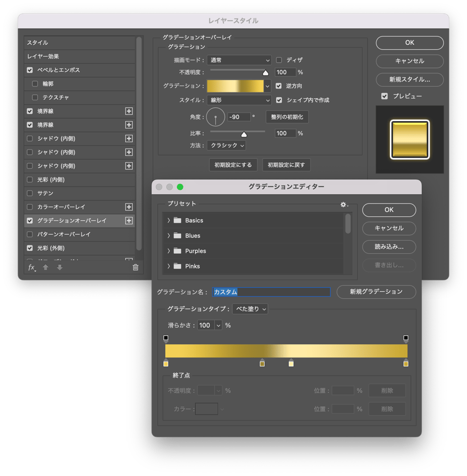The image size is (467, 476).
Task: Enable 光彩 (内側) checkbox
Action: (x=29, y=179)
